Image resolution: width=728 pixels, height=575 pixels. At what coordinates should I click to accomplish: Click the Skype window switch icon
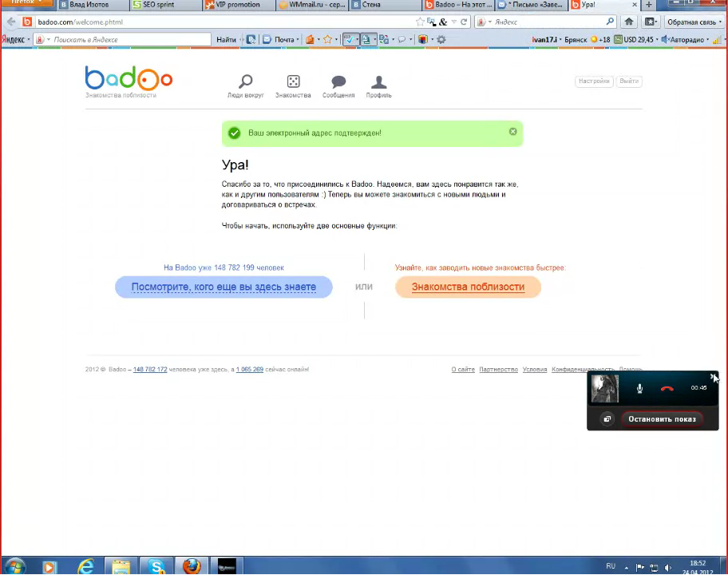[x=607, y=419]
